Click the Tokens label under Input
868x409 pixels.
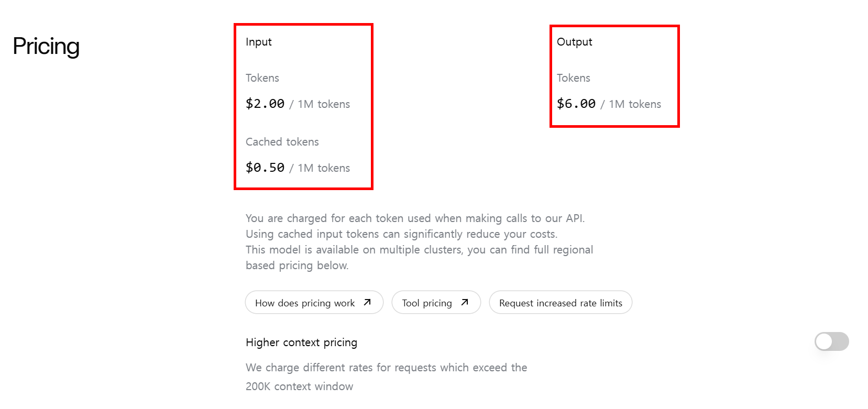[262, 78]
